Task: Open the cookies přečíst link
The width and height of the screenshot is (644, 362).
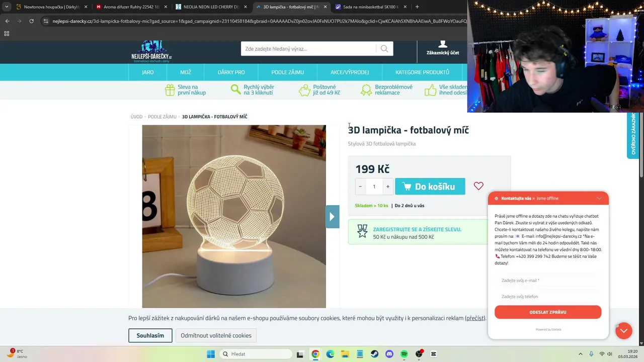Action: tap(475, 318)
